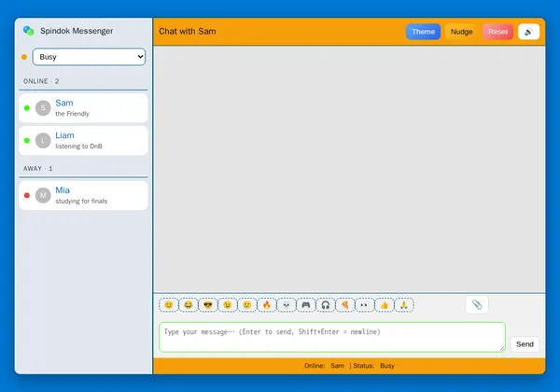The height and width of the screenshot is (392, 560).
Task: Click the Theme button
Action: 423,32
